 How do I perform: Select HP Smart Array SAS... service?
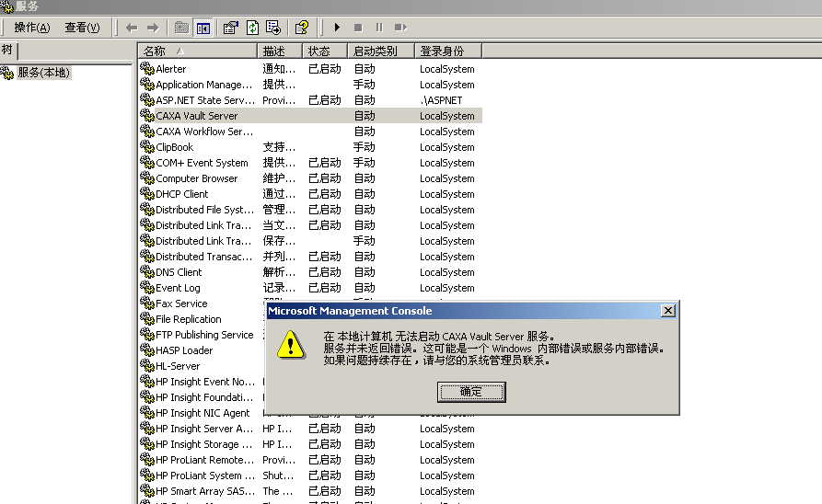pos(205,491)
